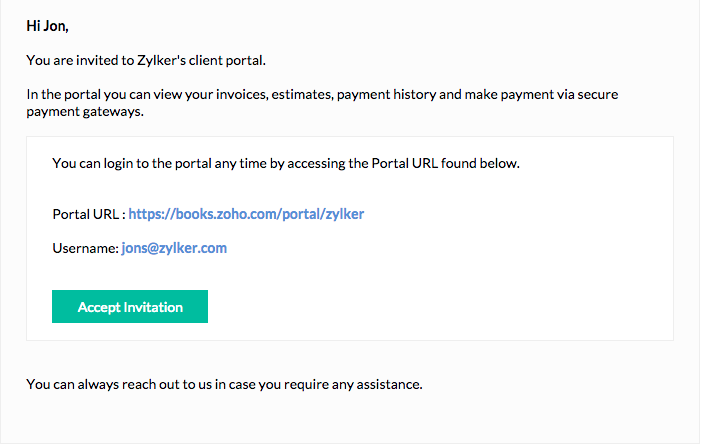Click the 'Hi Jon,' greeting text
The width and height of the screenshot is (701, 446).
(47, 26)
